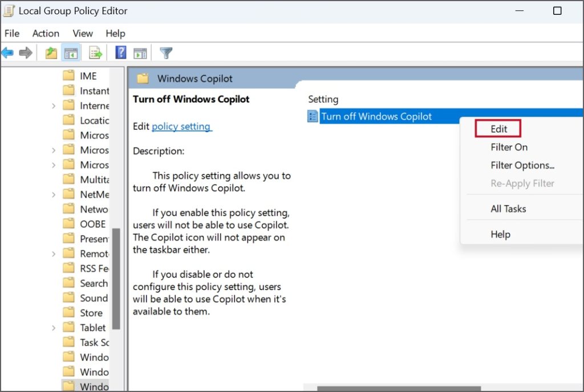Expand the NetMe... folder in tree
Viewport: 584px width, 392px height.
point(54,194)
